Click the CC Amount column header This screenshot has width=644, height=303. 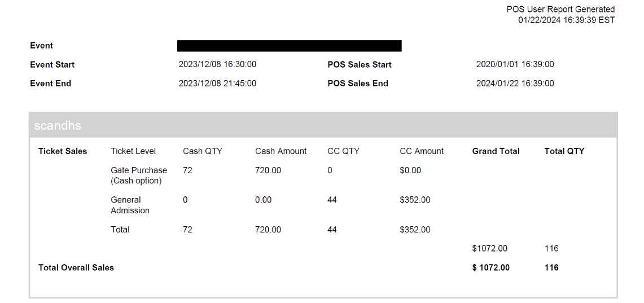(422, 151)
